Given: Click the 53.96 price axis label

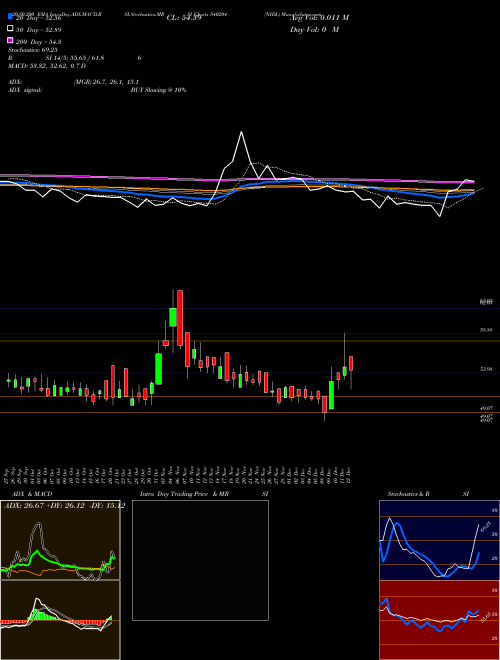Looking at the screenshot, I should [x=486, y=369].
